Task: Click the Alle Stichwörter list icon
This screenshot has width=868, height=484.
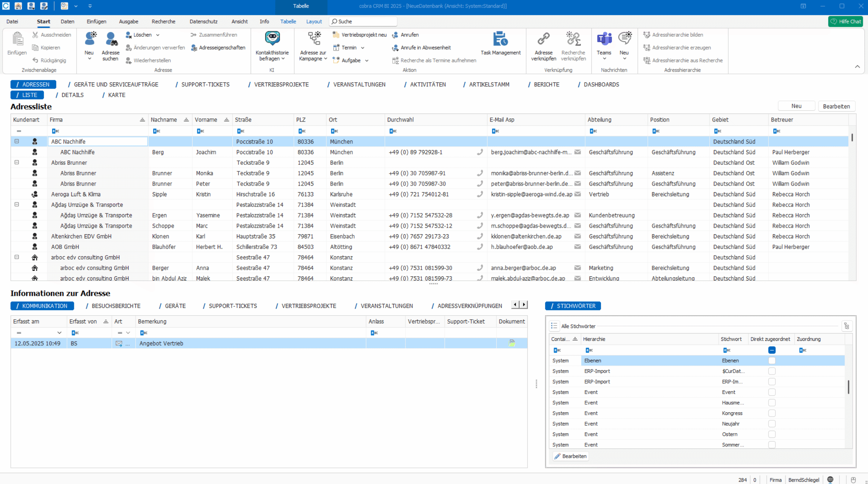Action: click(554, 326)
